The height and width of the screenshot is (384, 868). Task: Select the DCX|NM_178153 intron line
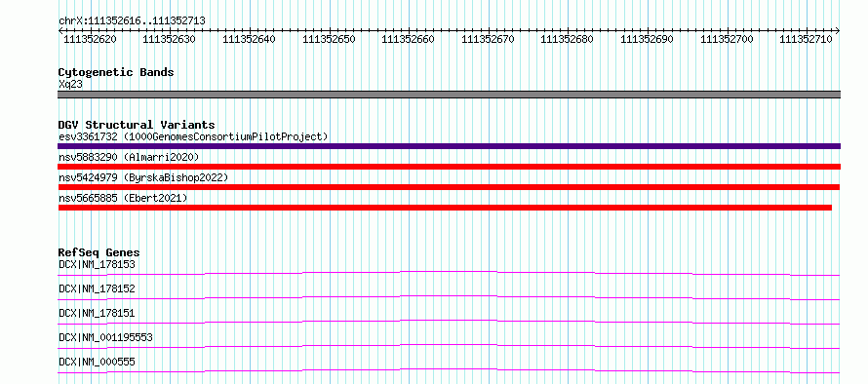click(449, 273)
